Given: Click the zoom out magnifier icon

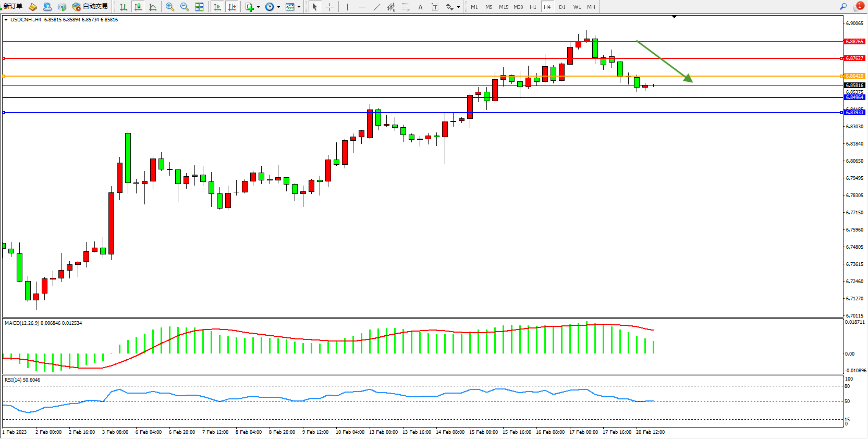Looking at the screenshot, I should tap(185, 7).
